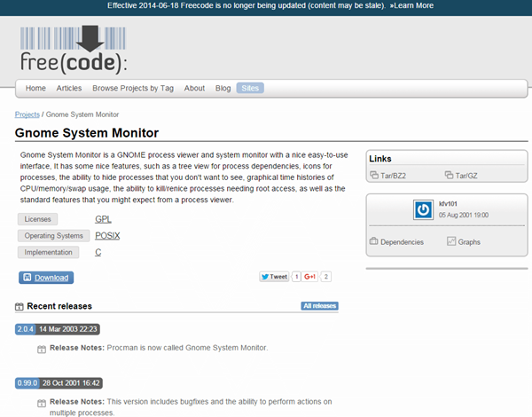Click the tweet count bubble showing 1
Image resolution: width=532 pixels, height=417 pixels.
296,277
